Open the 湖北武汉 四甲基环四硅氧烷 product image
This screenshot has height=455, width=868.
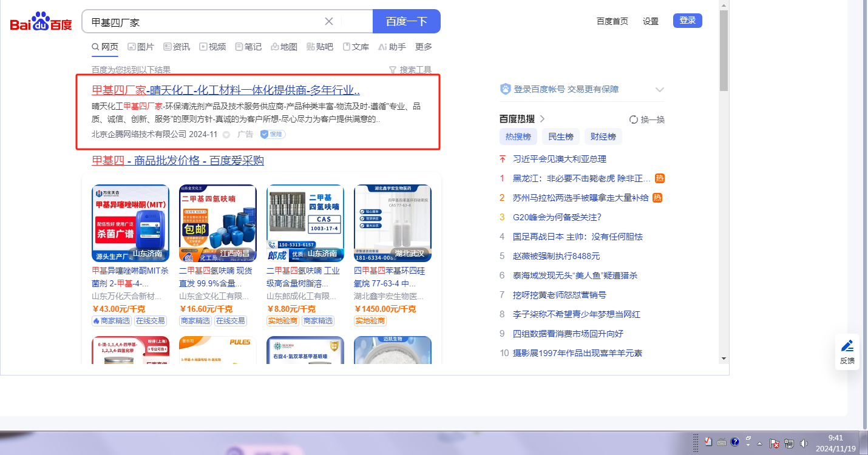coord(393,223)
